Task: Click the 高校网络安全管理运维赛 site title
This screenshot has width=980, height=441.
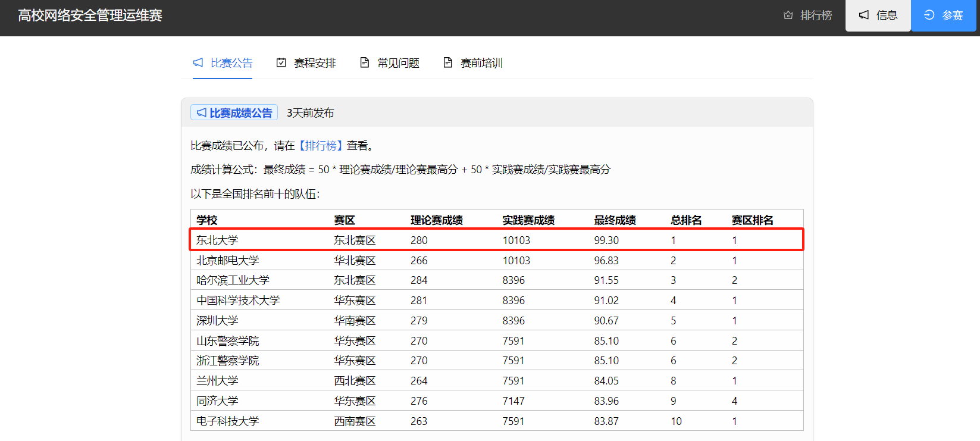Action: click(90, 15)
